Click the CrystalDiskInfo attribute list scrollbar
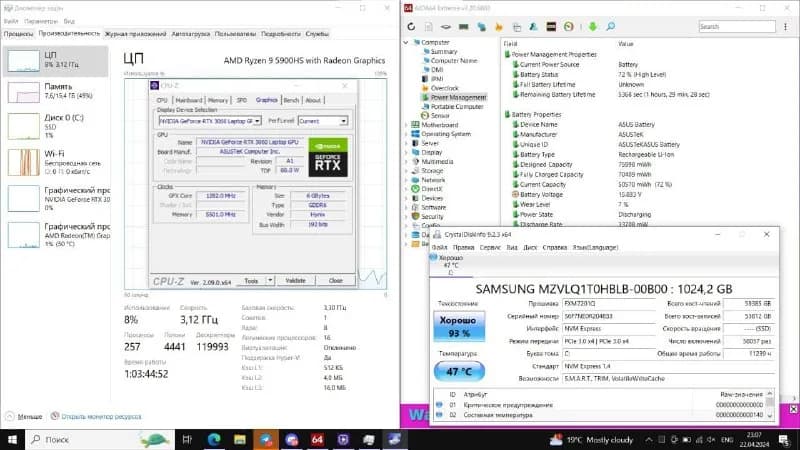Image resolution: width=800 pixels, height=450 pixels. (x=770, y=405)
